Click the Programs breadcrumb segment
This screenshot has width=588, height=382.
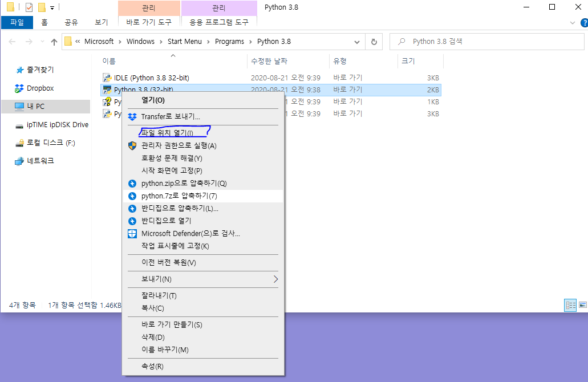229,42
